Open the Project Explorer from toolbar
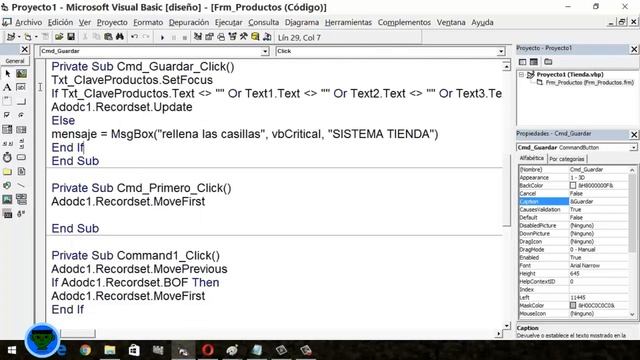640x360 pixels. 198,37
